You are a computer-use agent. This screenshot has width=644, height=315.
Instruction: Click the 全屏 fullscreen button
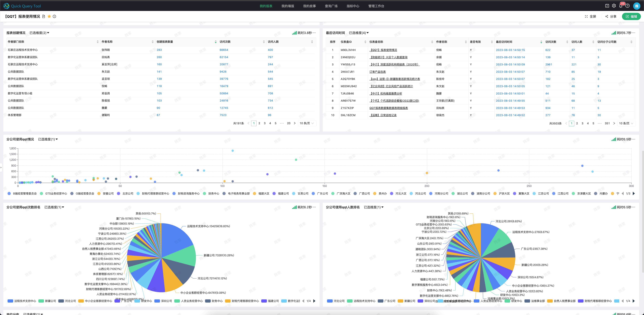[x=591, y=16]
